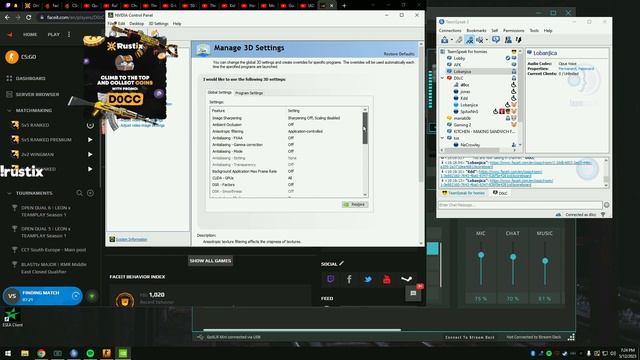Viewport: 640px width, 360px height.
Task: Cancel the Finding Match search
Action: [76, 296]
